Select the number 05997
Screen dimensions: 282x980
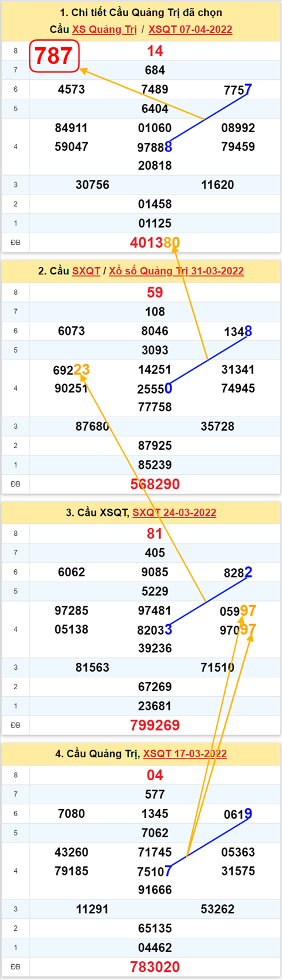coord(238,611)
